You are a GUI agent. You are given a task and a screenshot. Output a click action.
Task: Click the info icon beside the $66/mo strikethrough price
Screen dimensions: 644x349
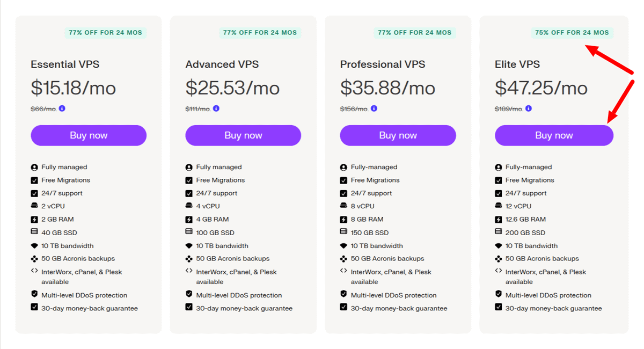pyautogui.click(x=61, y=108)
